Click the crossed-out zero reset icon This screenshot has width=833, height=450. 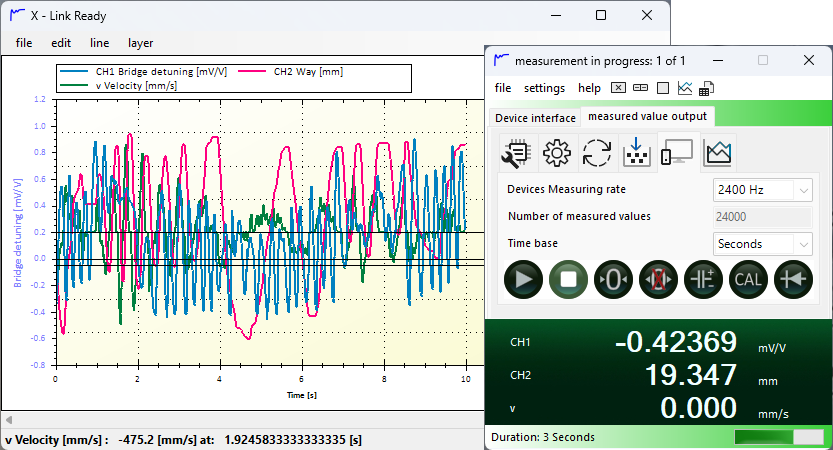click(x=657, y=279)
